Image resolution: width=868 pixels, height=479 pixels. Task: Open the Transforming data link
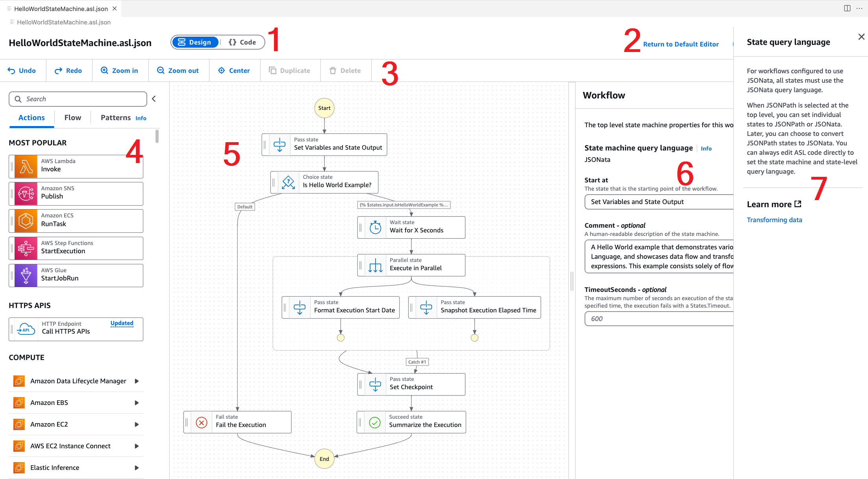pyautogui.click(x=774, y=219)
